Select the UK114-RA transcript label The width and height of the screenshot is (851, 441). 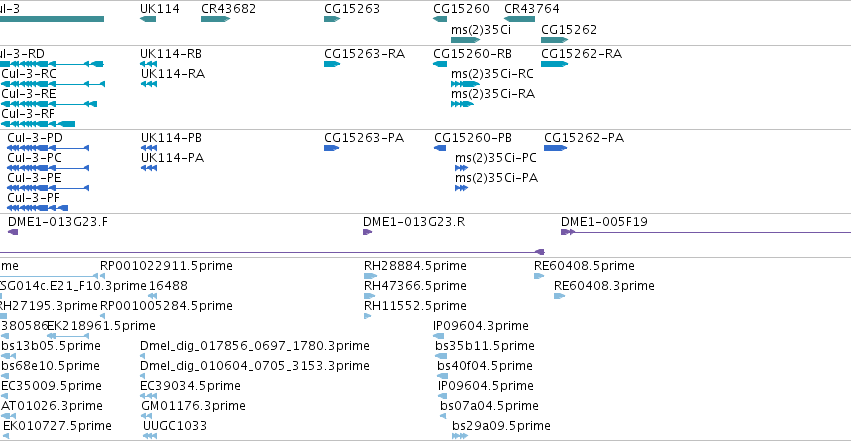pyautogui.click(x=173, y=74)
